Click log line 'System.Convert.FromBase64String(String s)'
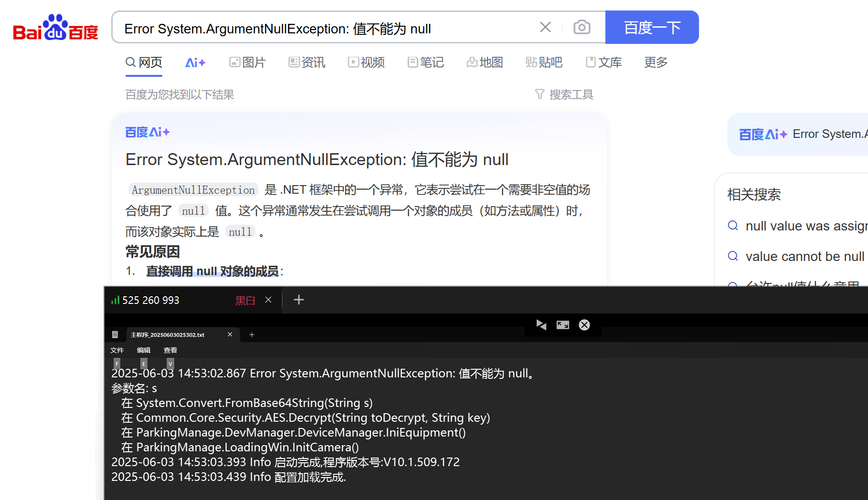Viewport: 868px width, 500px height. pos(247,403)
